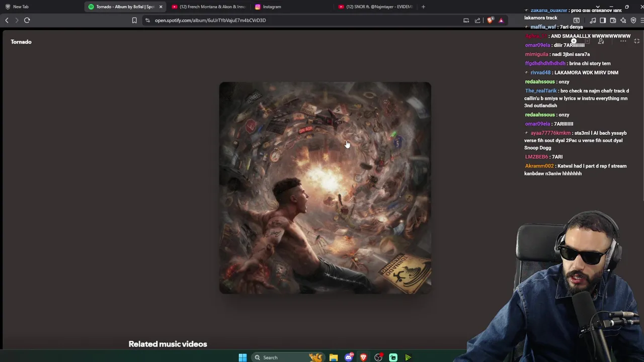Open a new tab with plus button
This screenshot has width=644, height=362.
coord(423,7)
